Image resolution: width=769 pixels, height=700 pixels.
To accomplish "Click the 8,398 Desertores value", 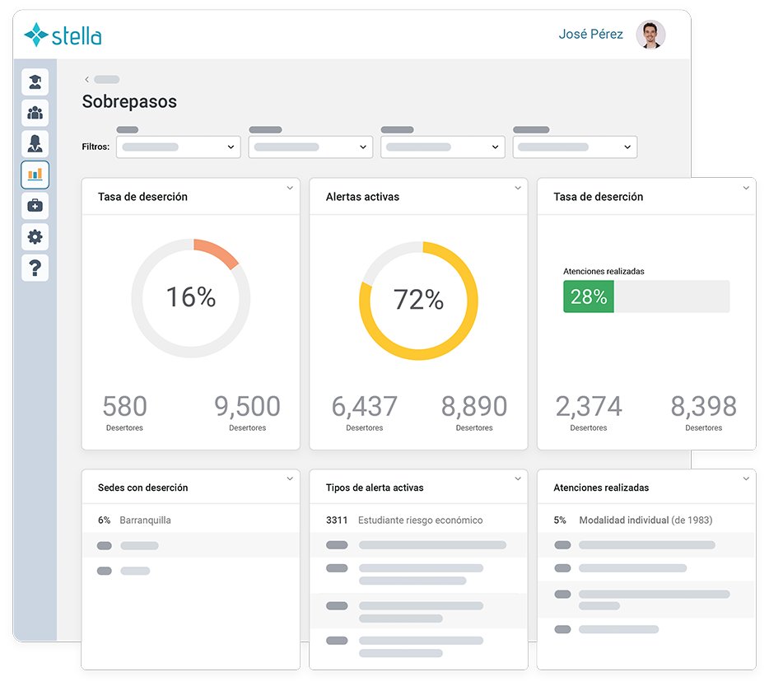I will click(x=704, y=407).
